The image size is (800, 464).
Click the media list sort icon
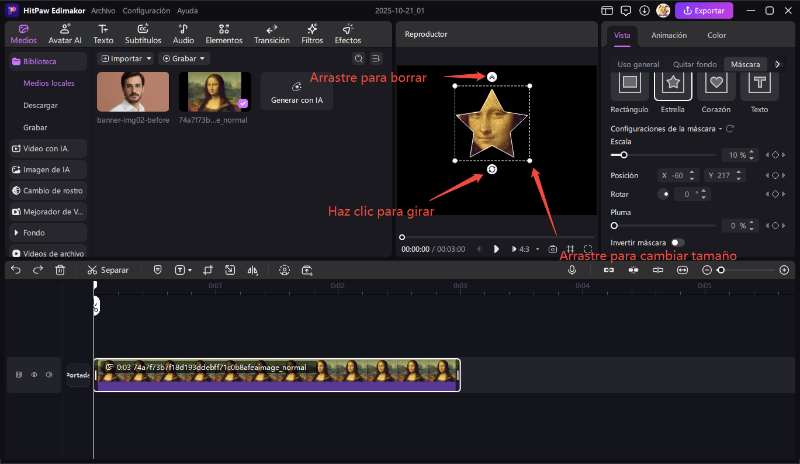(x=376, y=59)
